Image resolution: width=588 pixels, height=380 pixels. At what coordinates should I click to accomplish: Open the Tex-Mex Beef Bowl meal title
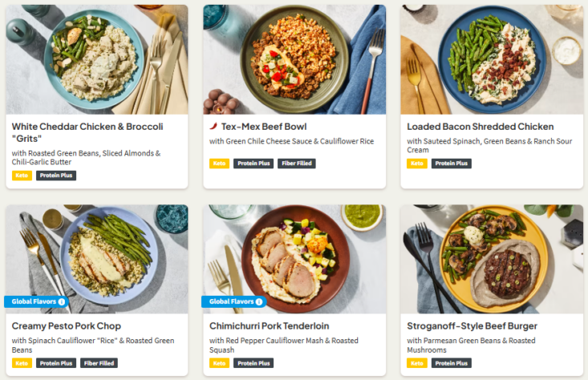click(x=263, y=127)
